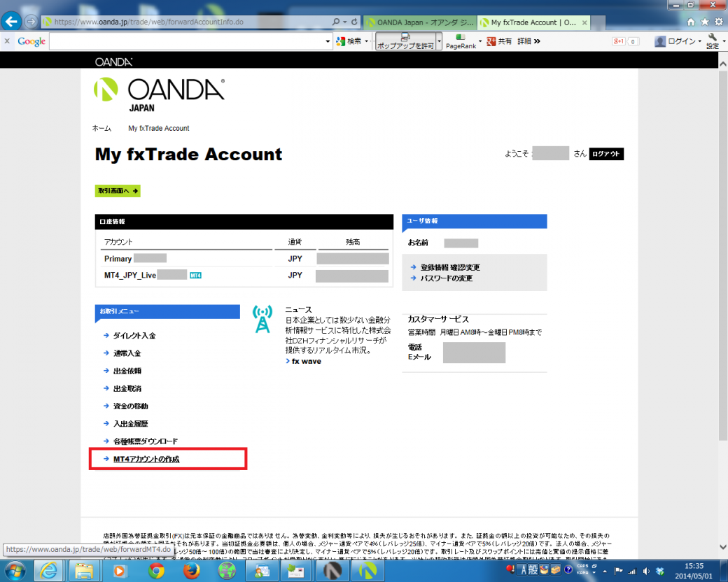
Task: Click the OANDA Japan logo
Action: 160,94
